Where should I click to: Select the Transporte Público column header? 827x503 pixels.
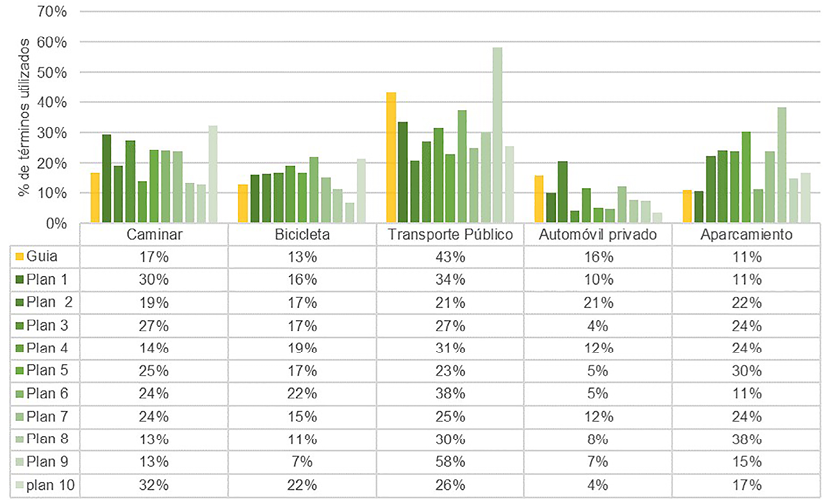tap(451, 233)
